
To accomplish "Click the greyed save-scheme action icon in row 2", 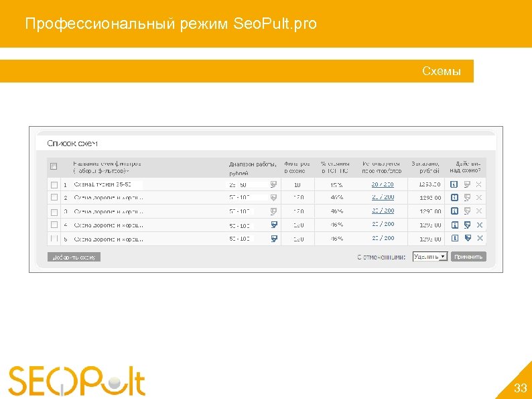I will [x=467, y=197].
